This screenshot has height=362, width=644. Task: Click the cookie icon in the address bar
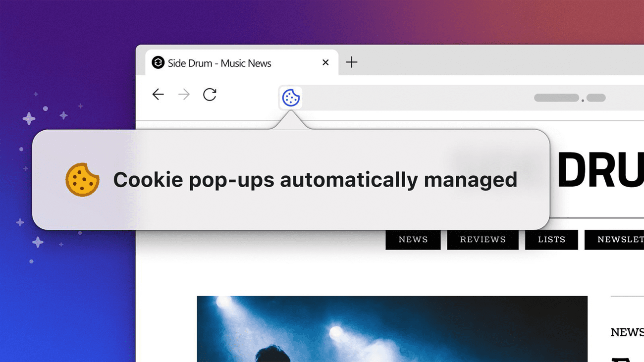(291, 97)
